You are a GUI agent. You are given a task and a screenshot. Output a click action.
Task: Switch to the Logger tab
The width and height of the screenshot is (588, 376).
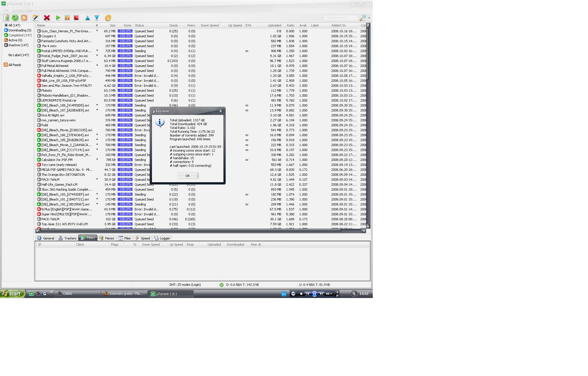click(162, 238)
